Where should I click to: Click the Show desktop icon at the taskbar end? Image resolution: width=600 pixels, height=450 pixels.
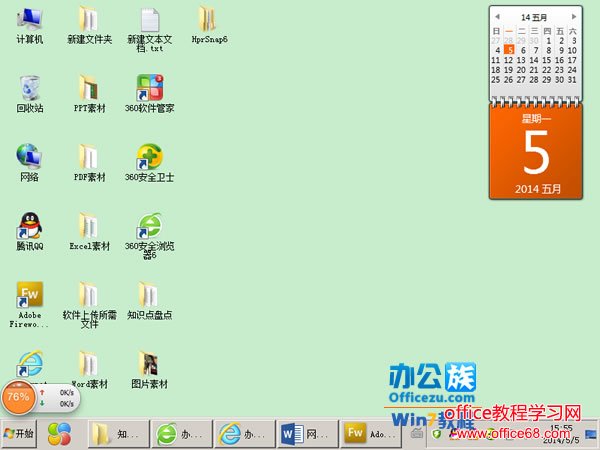click(591, 434)
